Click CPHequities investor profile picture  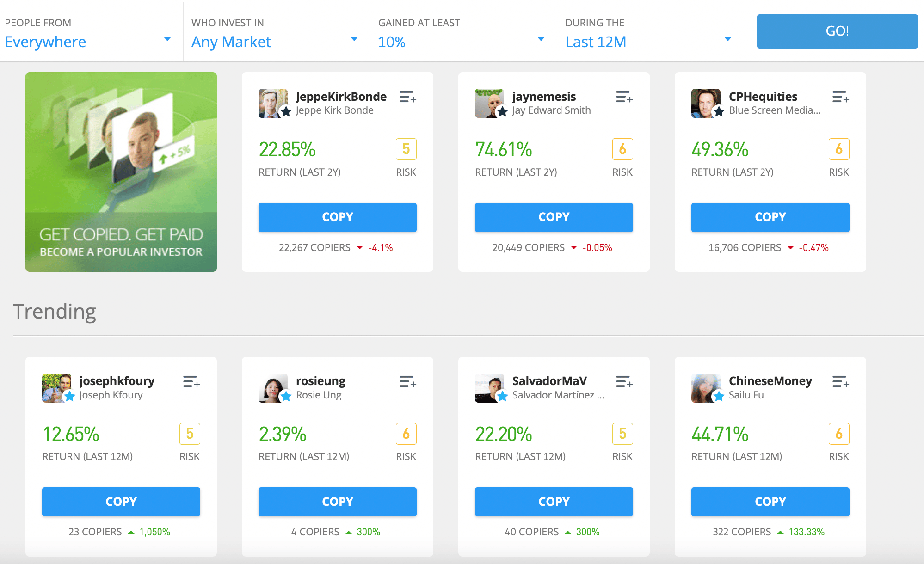point(706,104)
